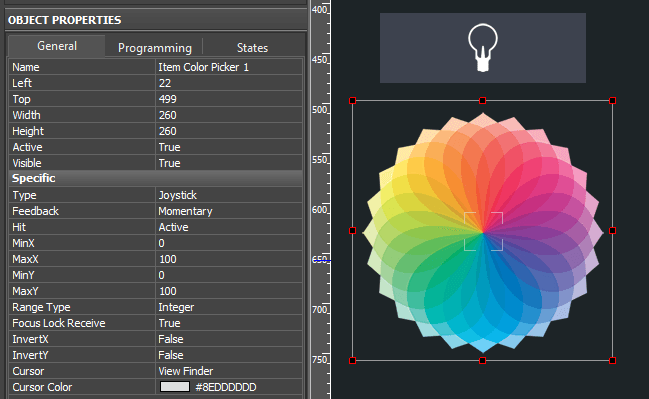Viewport: 649px width, 399px height.
Task: Click the lightbulb icon on the canvas
Action: tap(483, 48)
